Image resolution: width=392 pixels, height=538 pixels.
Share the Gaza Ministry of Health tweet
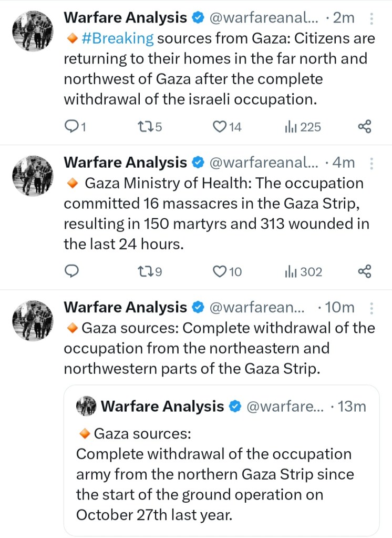coord(364,271)
